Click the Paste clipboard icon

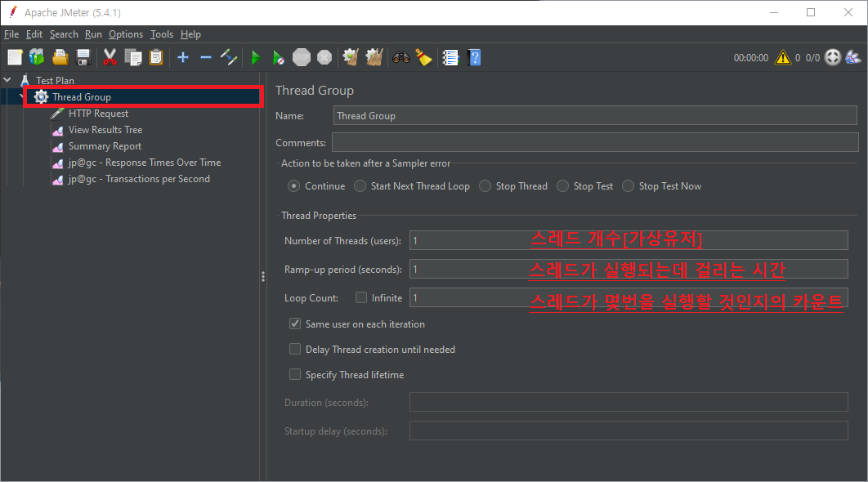[156, 57]
